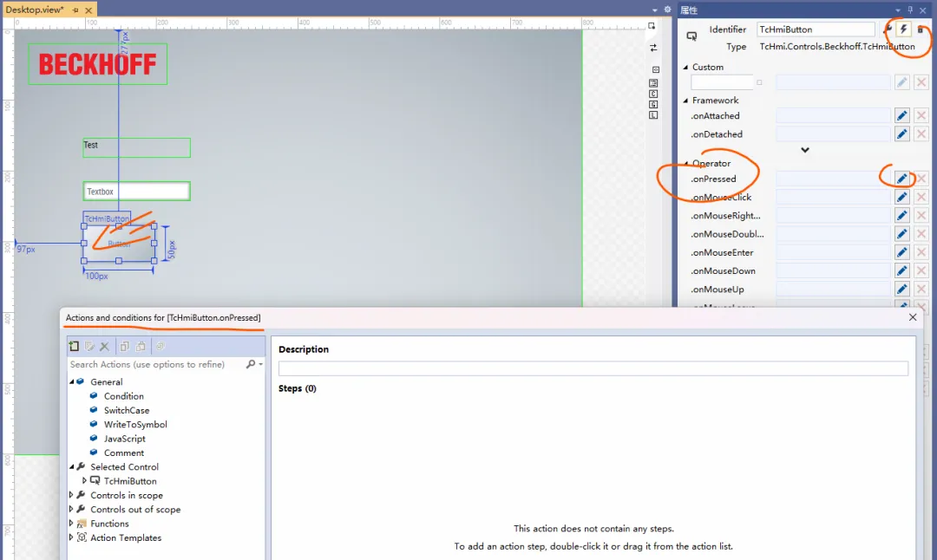
Task: Clear the .onAttached event with the X icon
Action: coord(921,116)
